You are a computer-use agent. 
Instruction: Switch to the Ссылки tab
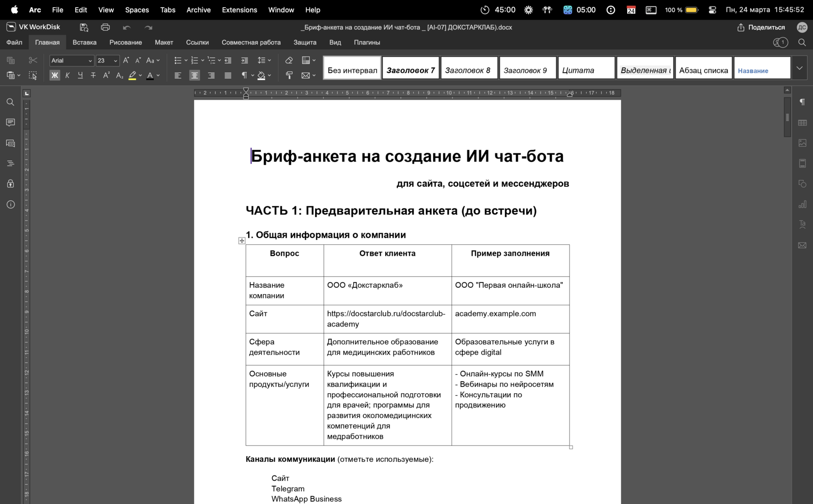coord(197,43)
